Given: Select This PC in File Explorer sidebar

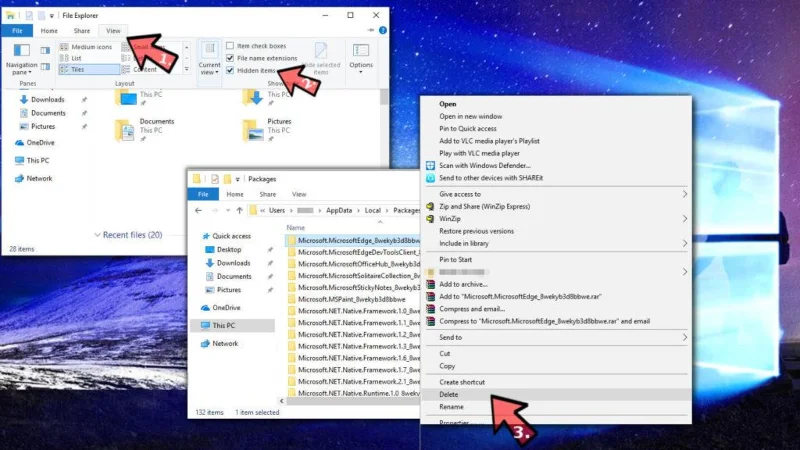Looking at the screenshot, I should [32, 160].
